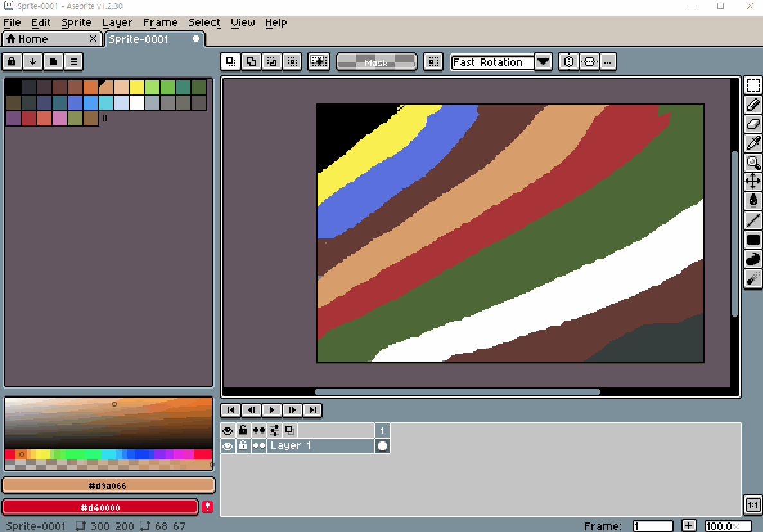Click the 100.0 zoom percentage field

point(728,526)
